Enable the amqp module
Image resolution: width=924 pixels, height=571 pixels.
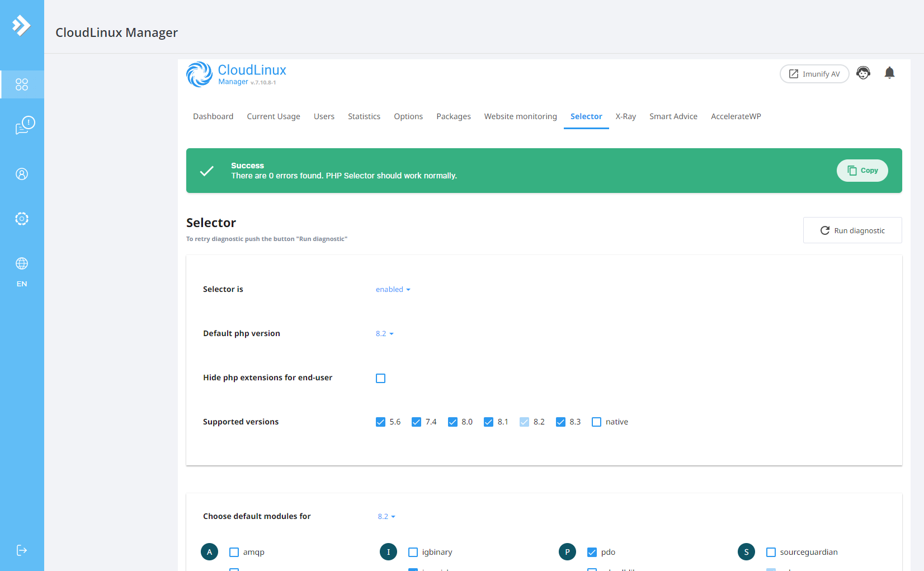coord(234,552)
